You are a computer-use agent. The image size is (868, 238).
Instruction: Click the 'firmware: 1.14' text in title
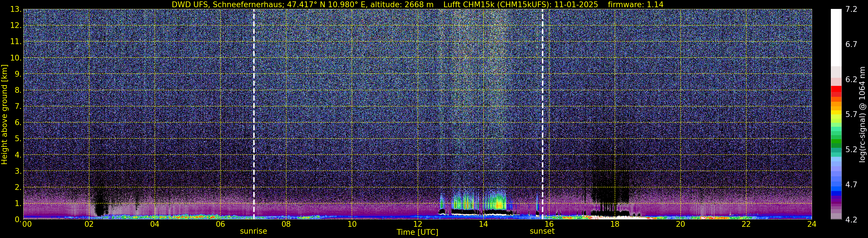tap(636, 4)
